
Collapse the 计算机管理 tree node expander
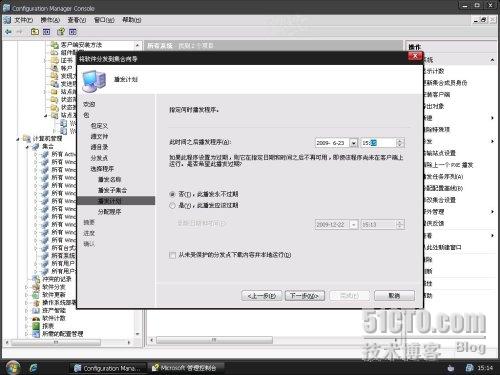click(18, 139)
